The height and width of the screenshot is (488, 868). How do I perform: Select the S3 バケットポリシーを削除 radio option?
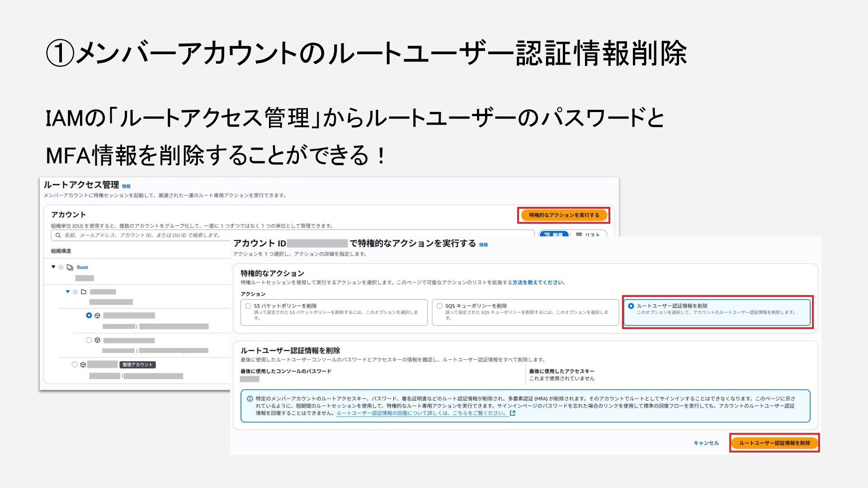(248, 306)
